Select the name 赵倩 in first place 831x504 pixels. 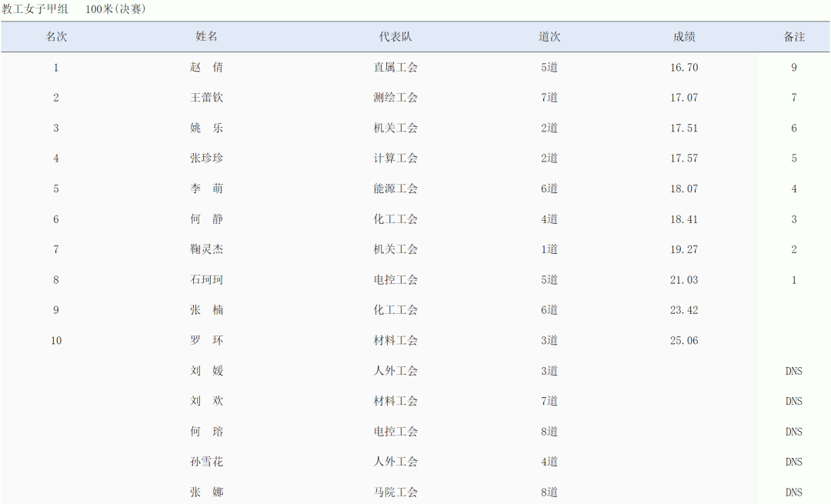coord(207,68)
